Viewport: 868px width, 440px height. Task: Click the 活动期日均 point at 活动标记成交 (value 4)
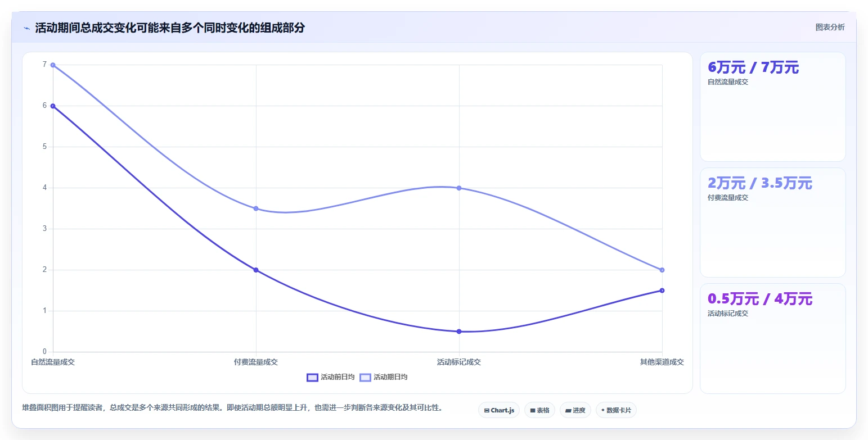tap(459, 188)
